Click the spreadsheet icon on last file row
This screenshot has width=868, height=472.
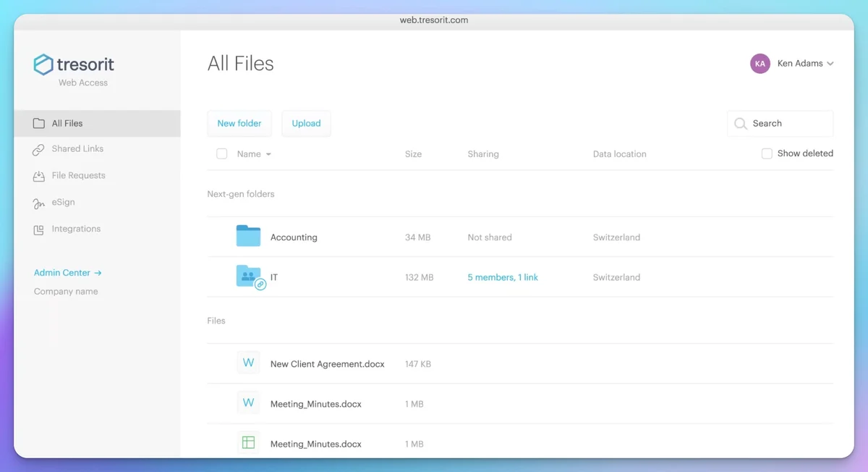(x=248, y=443)
